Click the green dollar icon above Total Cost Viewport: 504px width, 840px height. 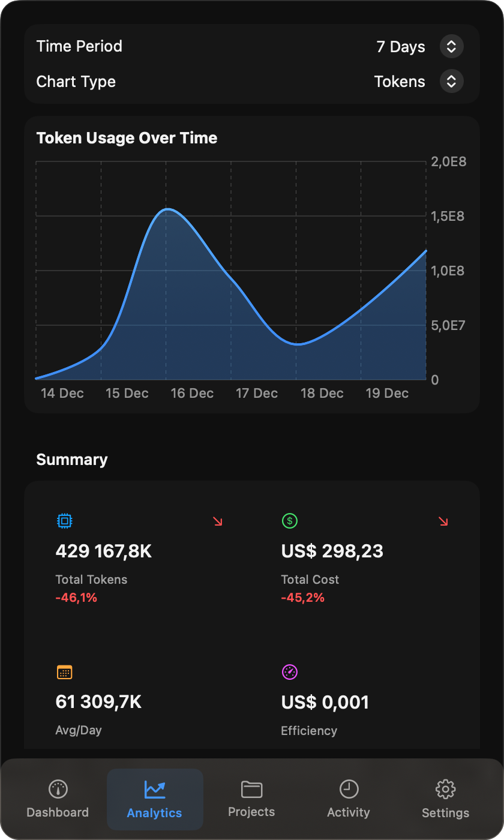click(290, 521)
